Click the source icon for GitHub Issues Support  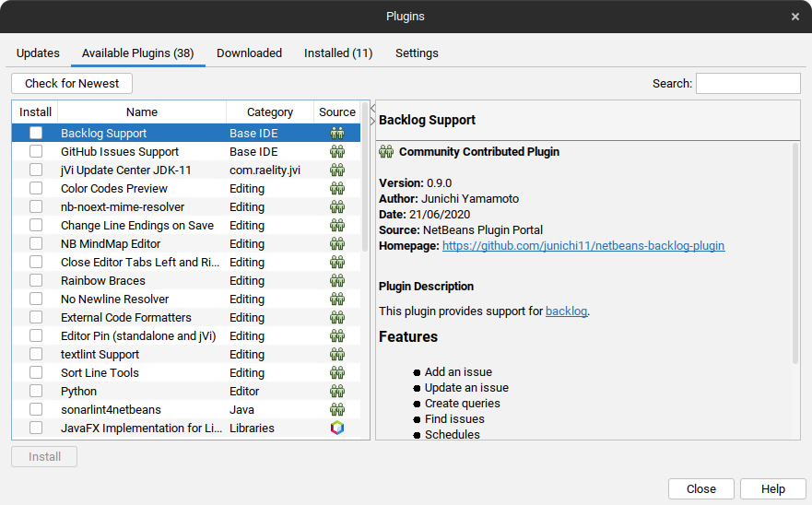point(336,152)
